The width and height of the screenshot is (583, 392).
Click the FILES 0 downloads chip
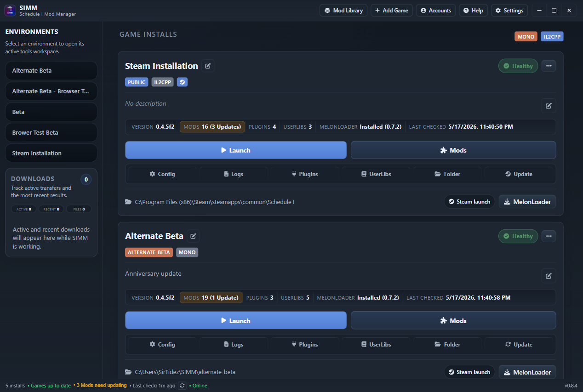click(79, 209)
